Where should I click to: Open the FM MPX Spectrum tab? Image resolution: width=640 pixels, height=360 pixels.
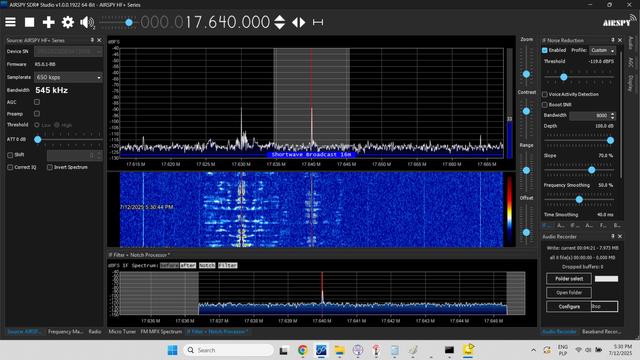click(161, 331)
